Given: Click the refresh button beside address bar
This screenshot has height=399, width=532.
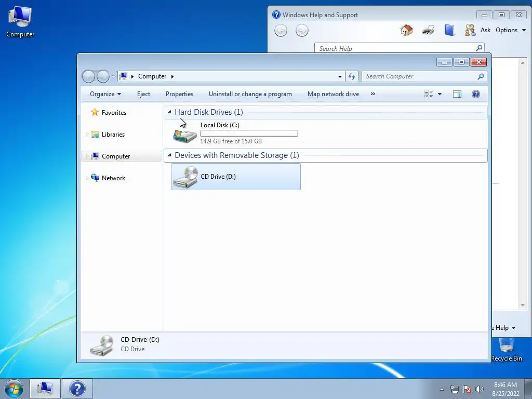Looking at the screenshot, I should [x=352, y=76].
